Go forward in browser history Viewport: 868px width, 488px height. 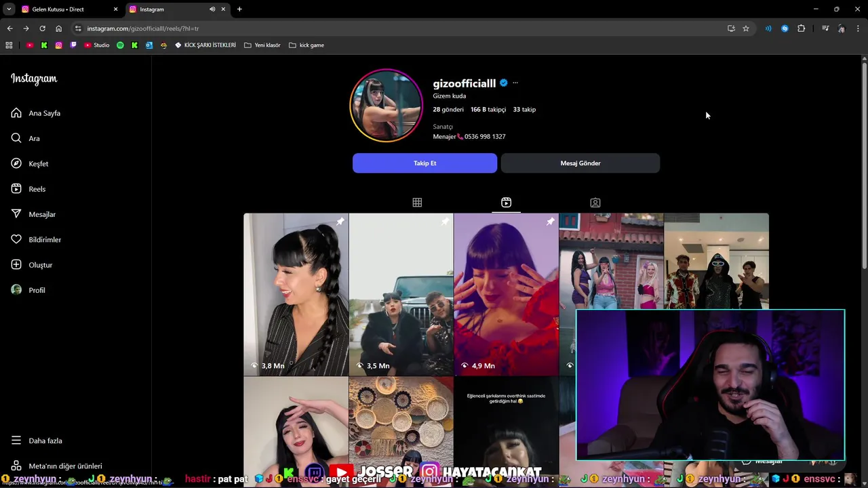26,28
